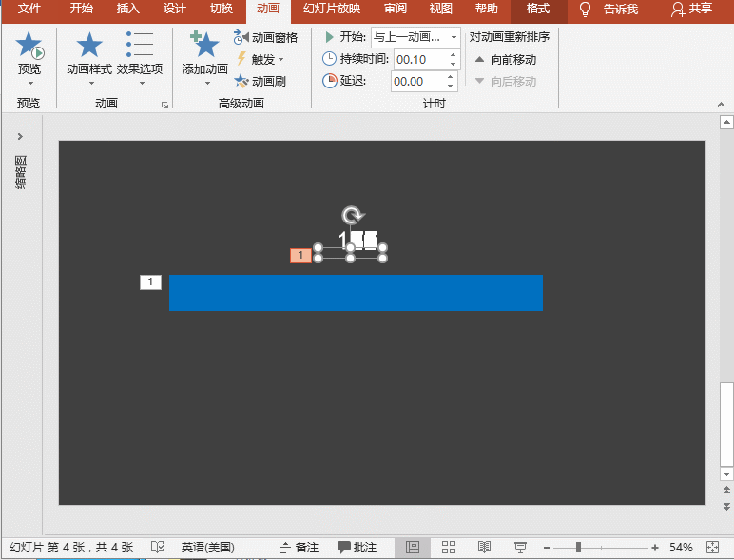Image resolution: width=734 pixels, height=560 pixels.
Task: Click the Delay clock icon
Action: pos(329,81)
